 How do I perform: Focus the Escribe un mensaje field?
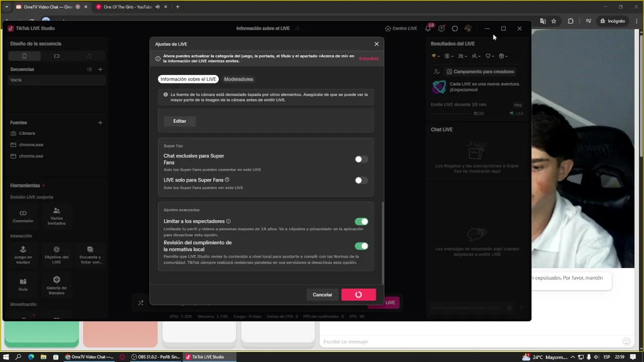(470, 342)
